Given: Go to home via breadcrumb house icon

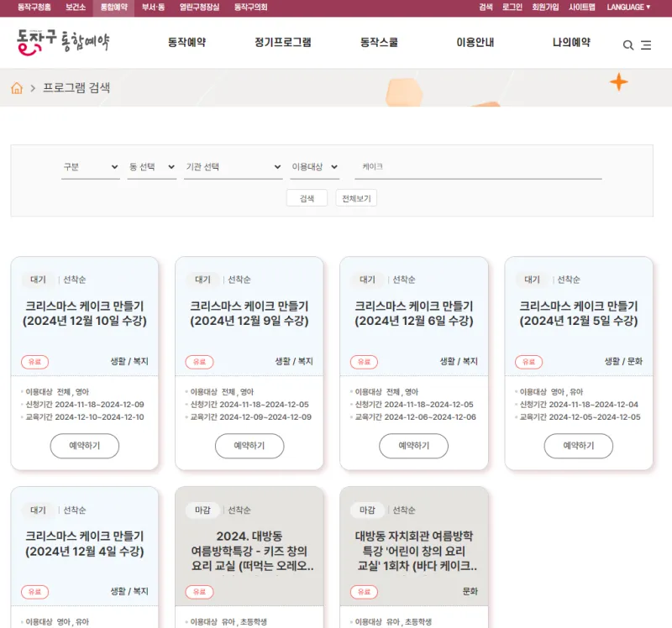Looking at the screenshot, I should coord(17,88).
